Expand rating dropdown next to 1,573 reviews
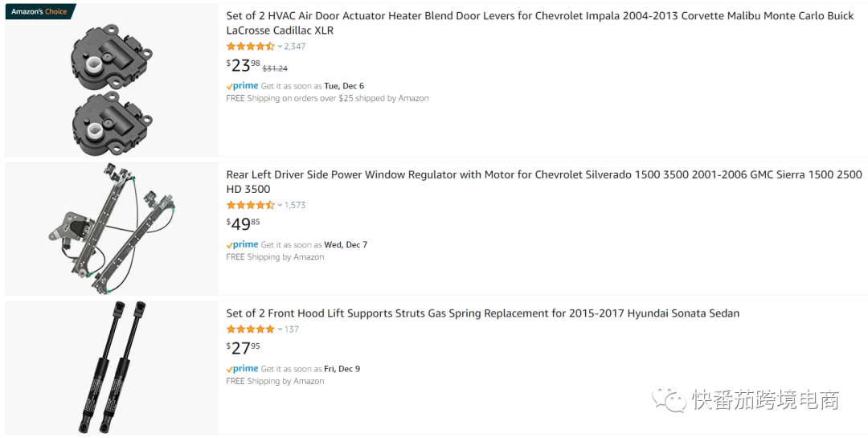Image resolution: width=868 pixels, height=438 pixels. pyautogui.click(x=280, y=205)
